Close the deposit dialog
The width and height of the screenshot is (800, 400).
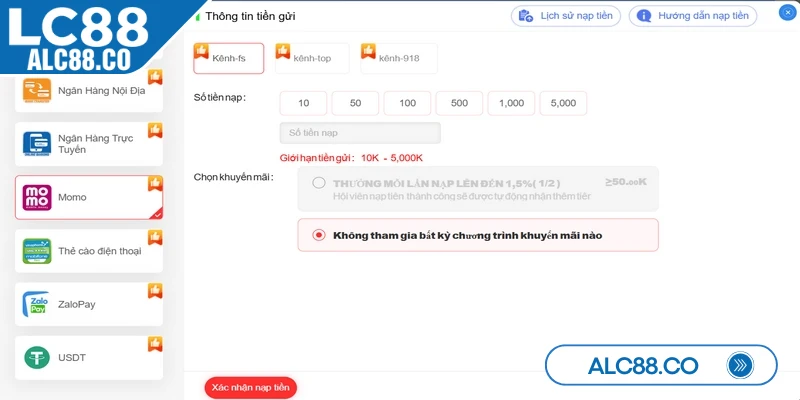pyautogui.click(x=787, y=12)
